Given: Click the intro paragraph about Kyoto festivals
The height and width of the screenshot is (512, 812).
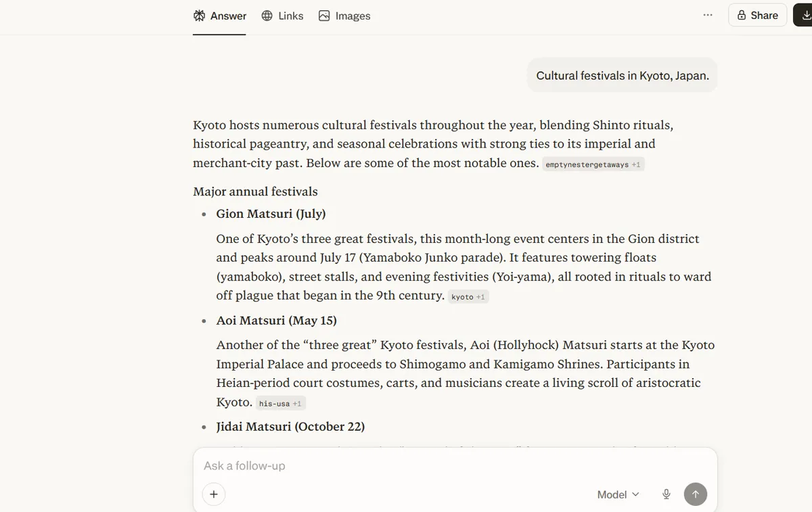Looking at the screenshot, I should click(x=433, y=143).
